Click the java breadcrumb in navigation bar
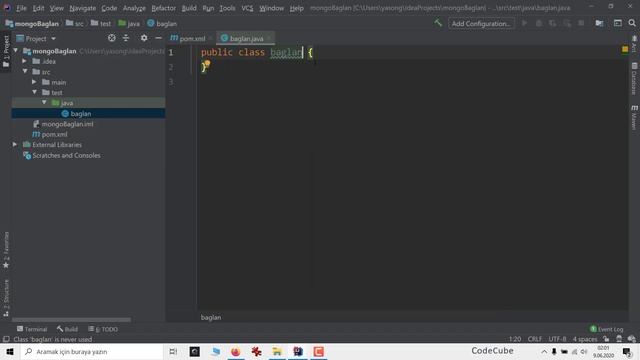640x360 pixels. click(x=129, y=24)
